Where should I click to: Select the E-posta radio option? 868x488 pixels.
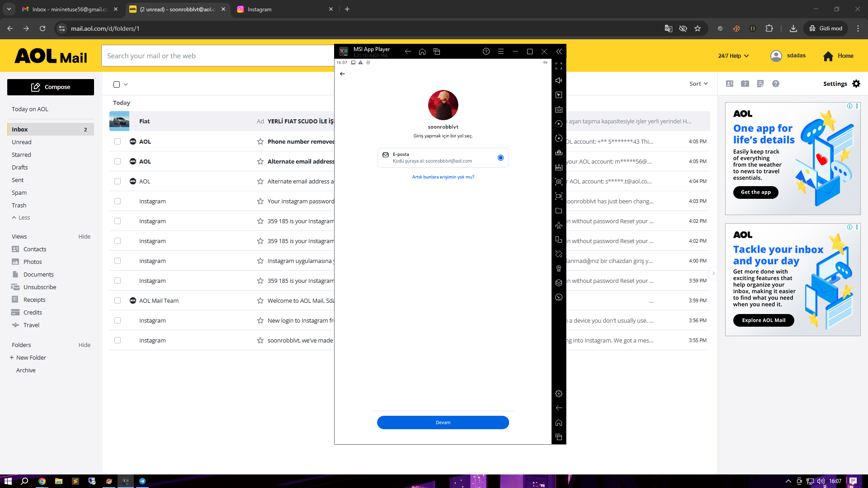tap(500, 158)
